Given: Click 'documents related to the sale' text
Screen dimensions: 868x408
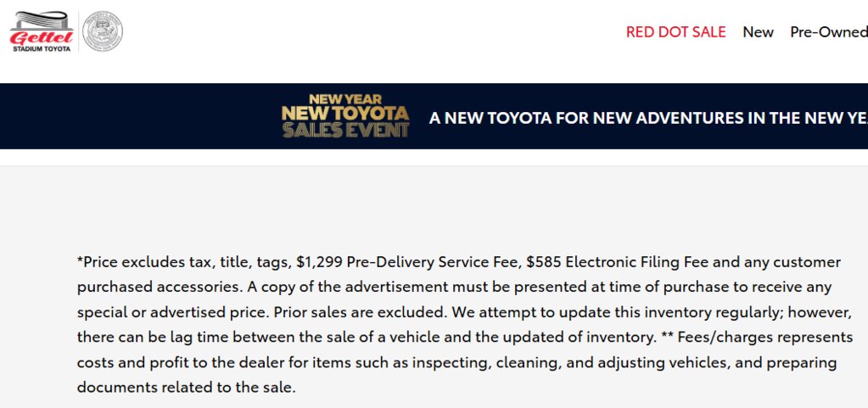Looking at the screenshot, I should 187,387.
